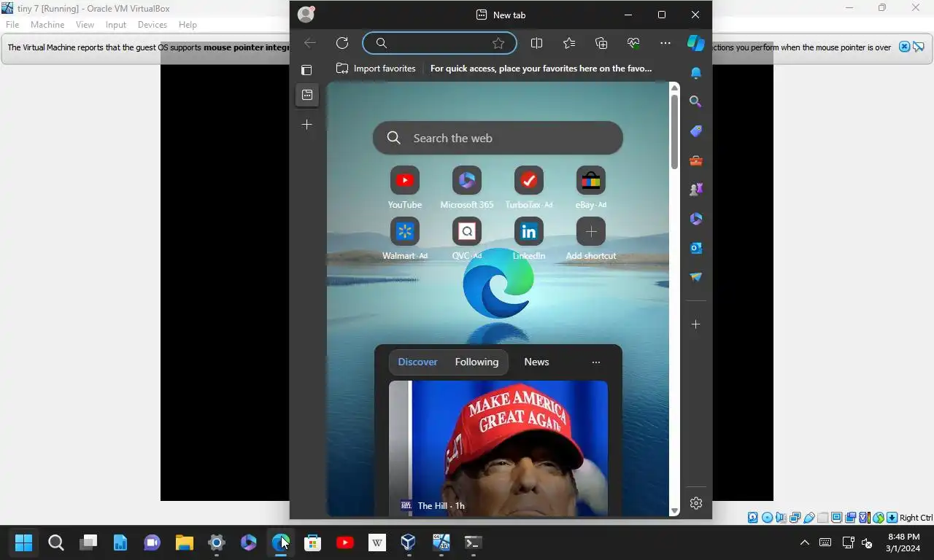The width and height of the screenshot is (934, 560).
Task: Open Outlook in the sidebar
Action: tap(696, 248)
